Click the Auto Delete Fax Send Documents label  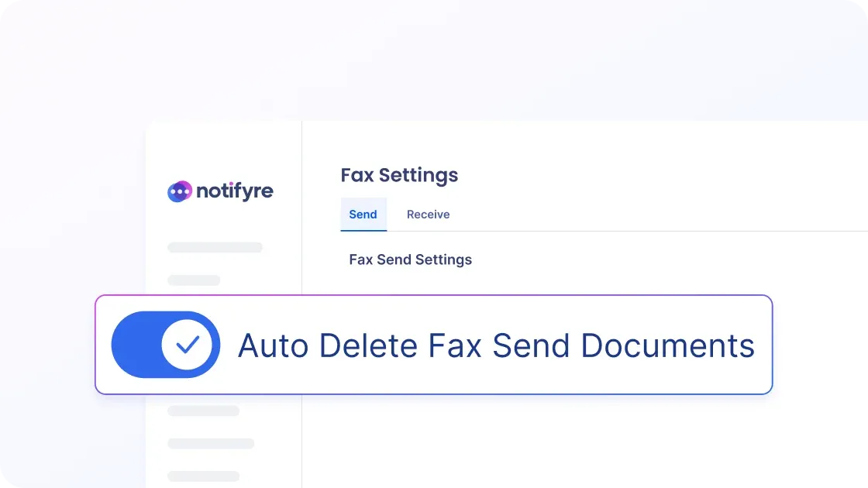tap(496, 345)
